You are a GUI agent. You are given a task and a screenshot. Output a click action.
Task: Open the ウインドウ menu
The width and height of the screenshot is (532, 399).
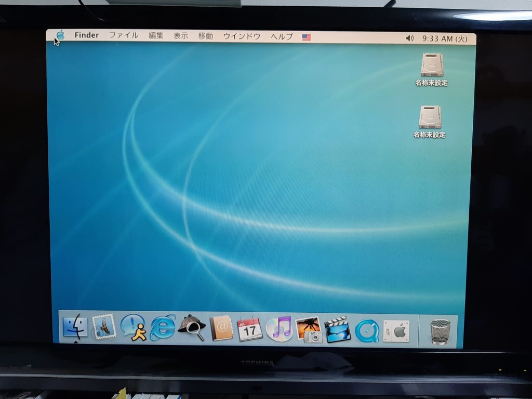[x=242, y=36]
